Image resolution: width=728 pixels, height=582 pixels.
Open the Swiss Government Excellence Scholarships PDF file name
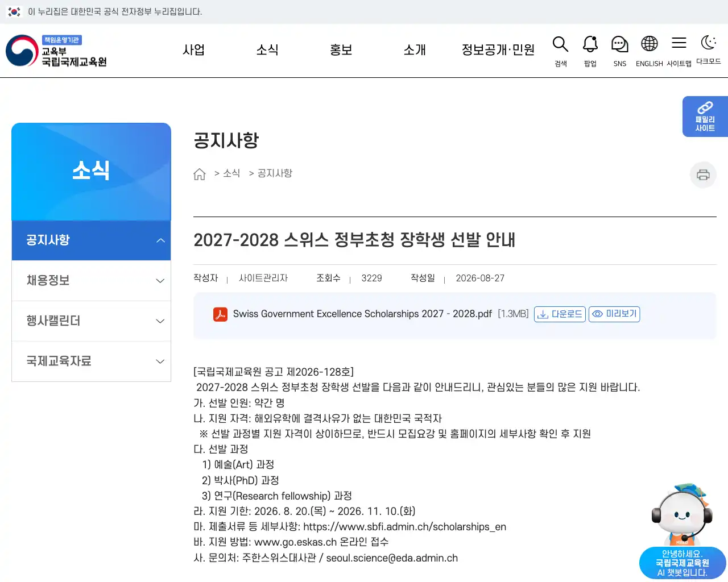(x=362, y=314)
